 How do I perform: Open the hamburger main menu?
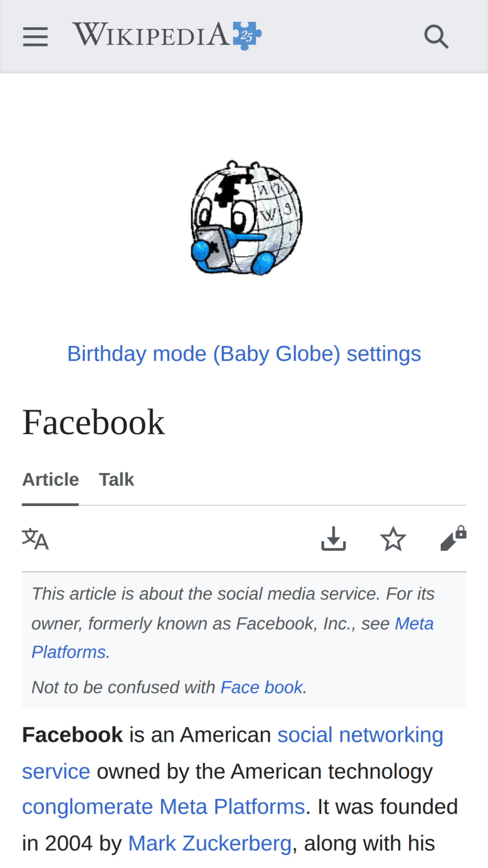coord(35,36)
